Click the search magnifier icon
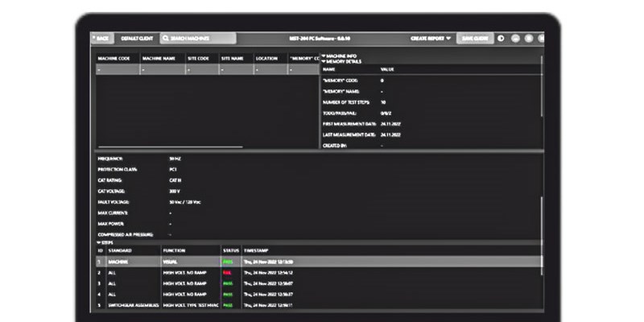The image size is (644, 322). click(166, 38)
